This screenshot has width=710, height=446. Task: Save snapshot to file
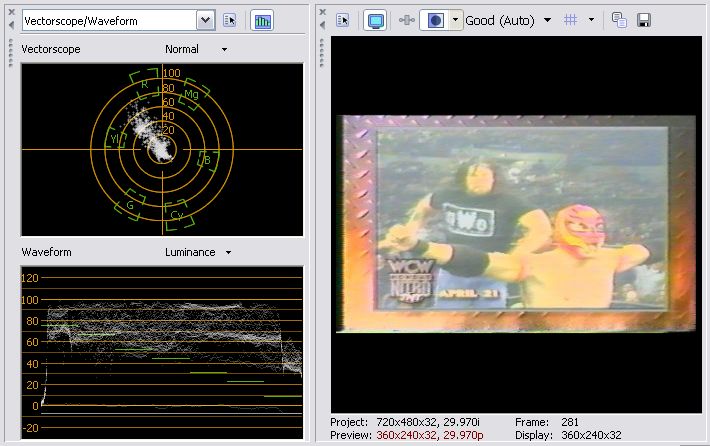(x=643, y=20)
